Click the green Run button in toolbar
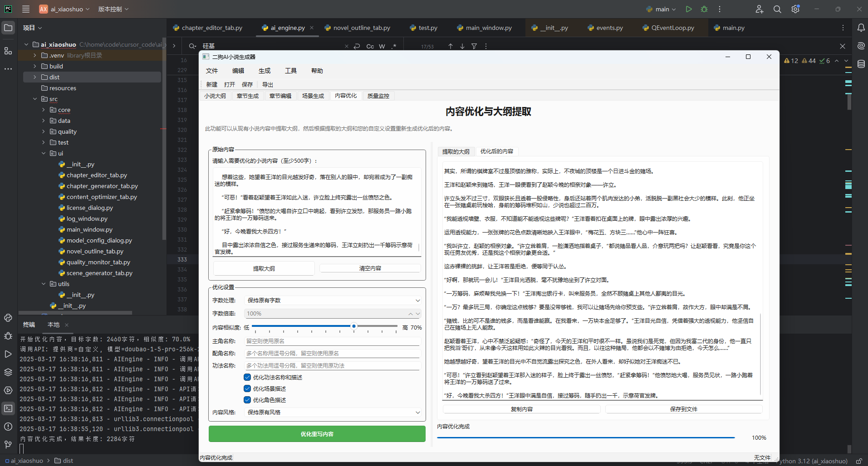Viewport: 868px width, 466px height. coord(689,9)
